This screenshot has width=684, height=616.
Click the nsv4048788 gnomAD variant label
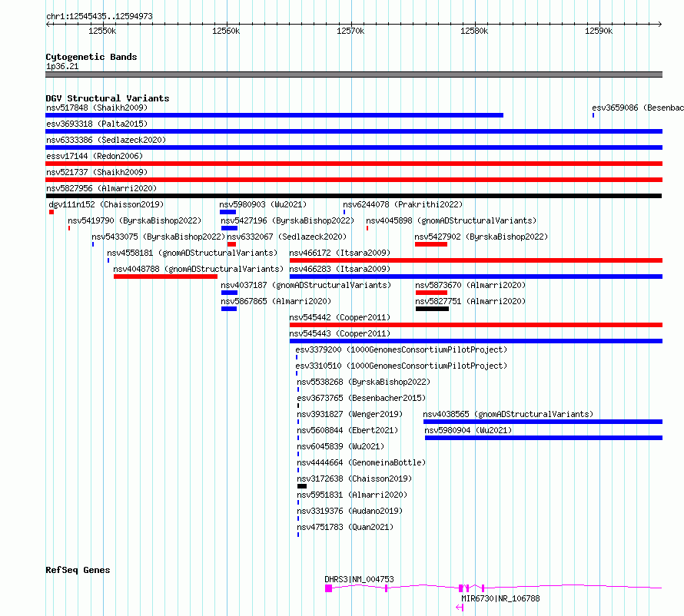point(198,269)
